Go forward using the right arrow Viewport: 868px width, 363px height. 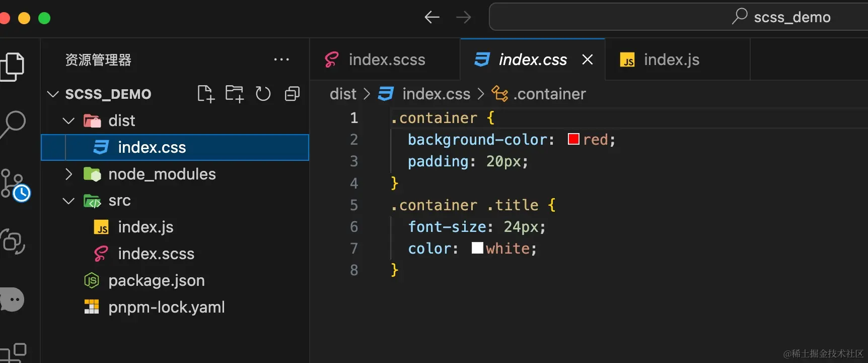tap(463, 18)
